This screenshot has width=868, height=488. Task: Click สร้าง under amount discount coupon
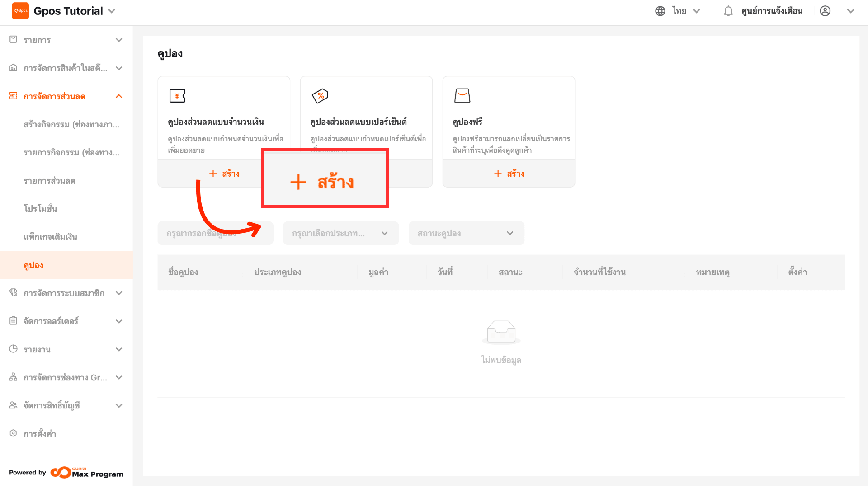[x=224, y=174]
